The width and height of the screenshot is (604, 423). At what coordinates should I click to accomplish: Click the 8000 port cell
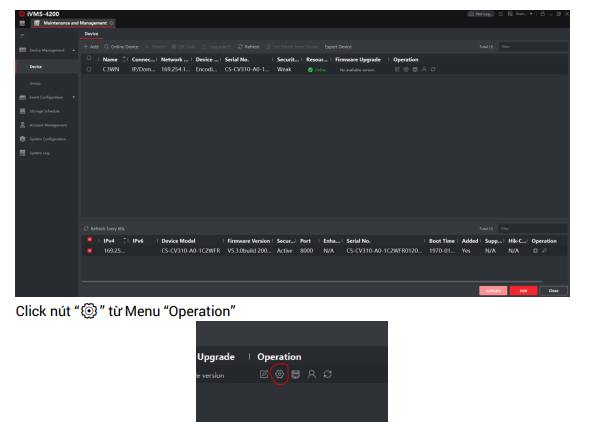[x=307, y=251]
